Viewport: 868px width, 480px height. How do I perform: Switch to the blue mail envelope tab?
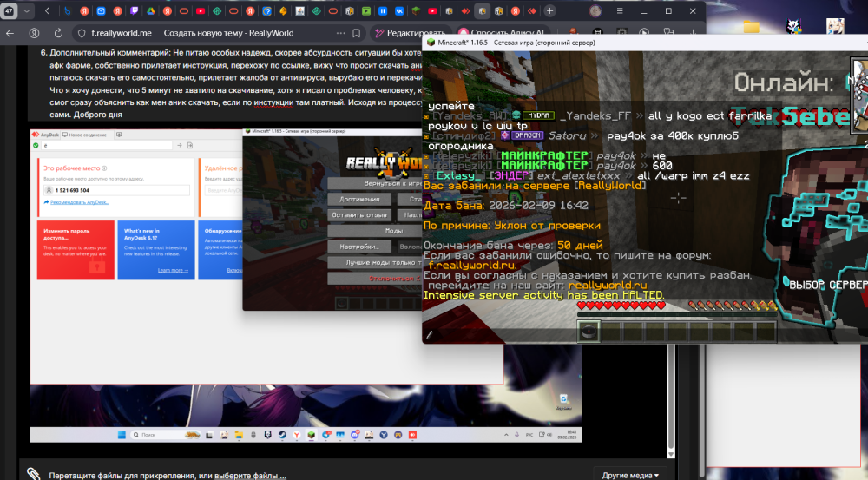click(101, 11)
